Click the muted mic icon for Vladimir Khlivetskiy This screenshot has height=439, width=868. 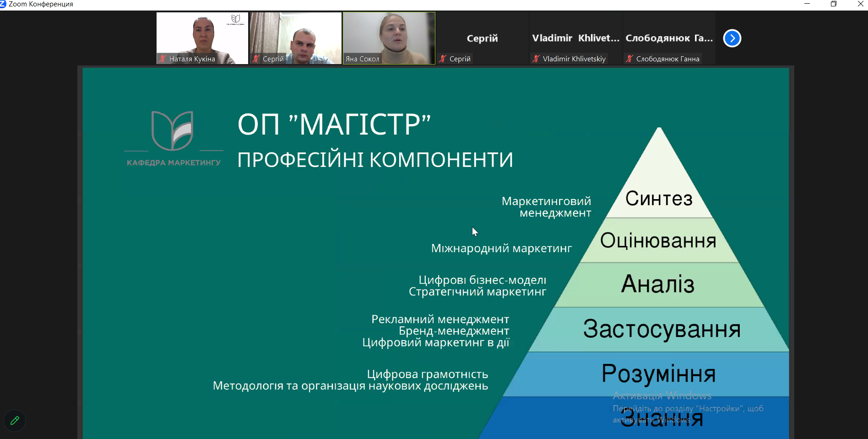click(536, 59)
